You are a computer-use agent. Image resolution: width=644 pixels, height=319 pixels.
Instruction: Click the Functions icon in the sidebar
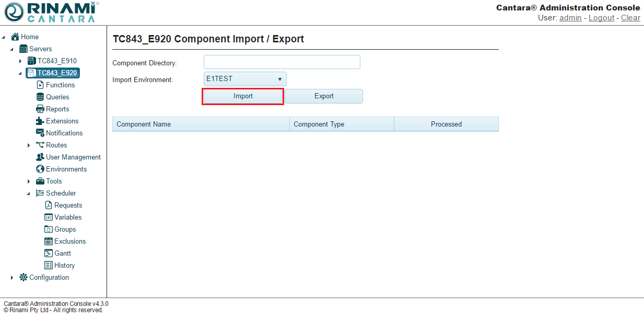tap(40, 85)
